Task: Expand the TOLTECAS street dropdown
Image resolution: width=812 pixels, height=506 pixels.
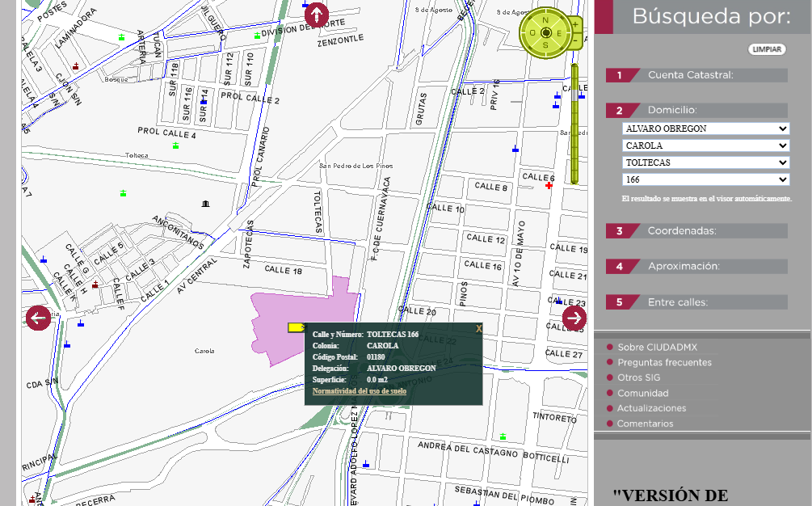Action: pyautogui.click(x=705, y=162)
